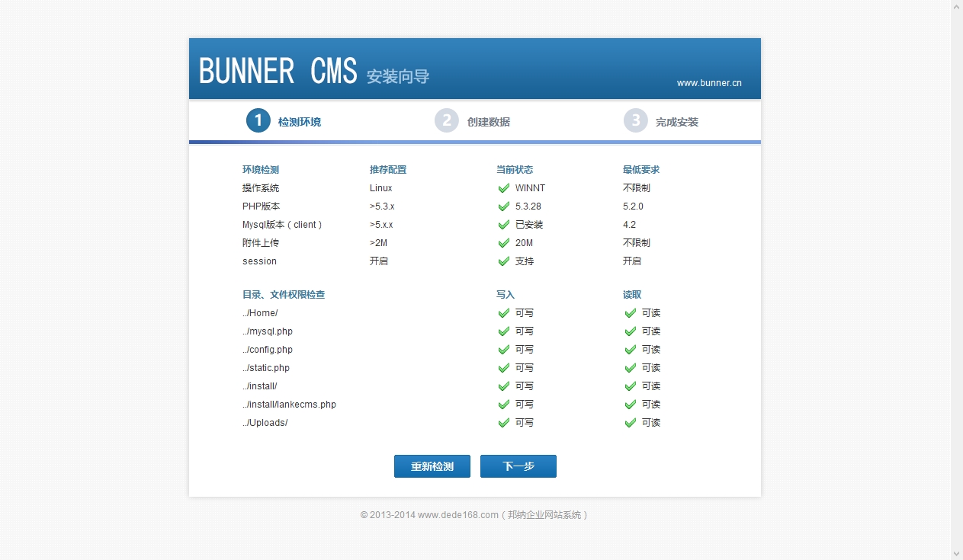The height and width of the screenshot is (560, 963).
Task: Click 可读 checkmark in ../Home/ row
Action: [x=630, y=313]
